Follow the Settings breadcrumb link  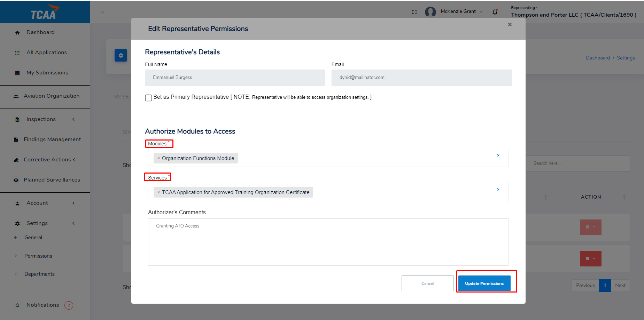(x=626, y=58)
